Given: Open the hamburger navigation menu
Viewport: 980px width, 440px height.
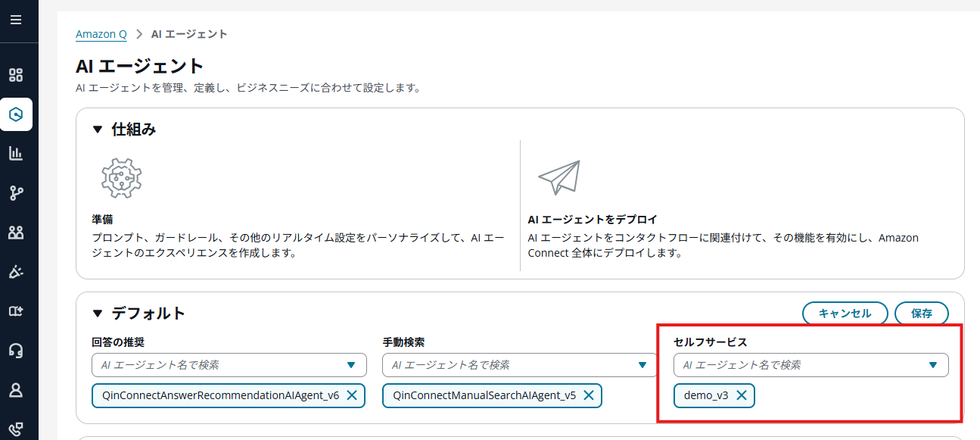Looking at the screenshot, I should tap(16, 20).
